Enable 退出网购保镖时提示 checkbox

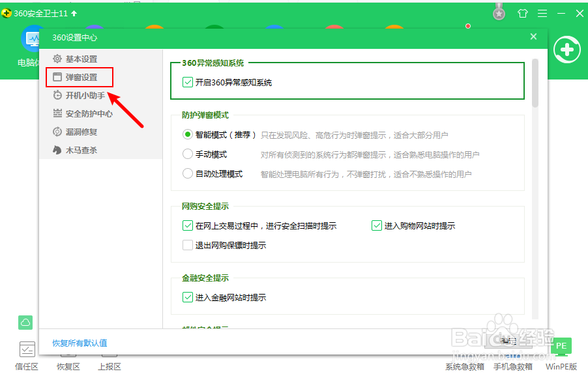[188, 245]
